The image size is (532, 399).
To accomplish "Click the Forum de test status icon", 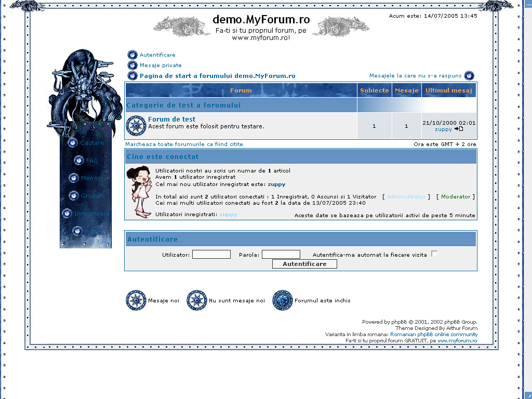I will pos(136,126).
